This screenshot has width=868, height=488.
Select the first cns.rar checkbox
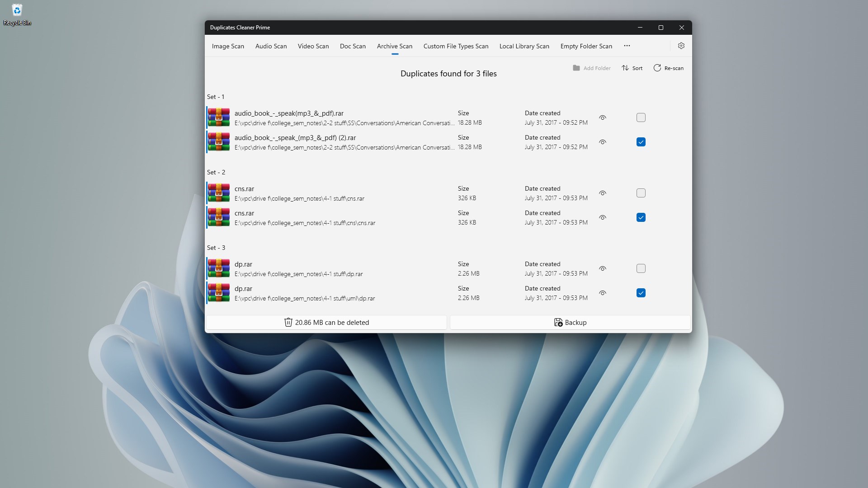coord(641,193)
